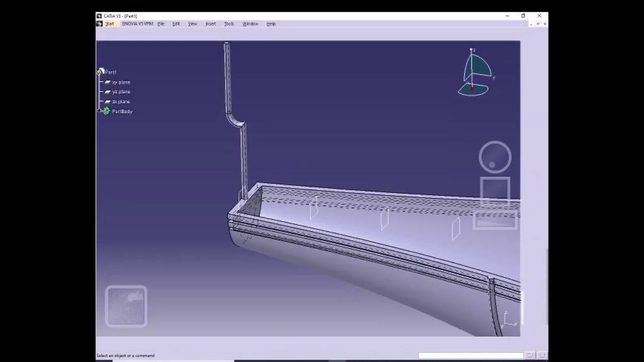Click the green PartBody gear icon
644x362 pixels.
(107, 111)
